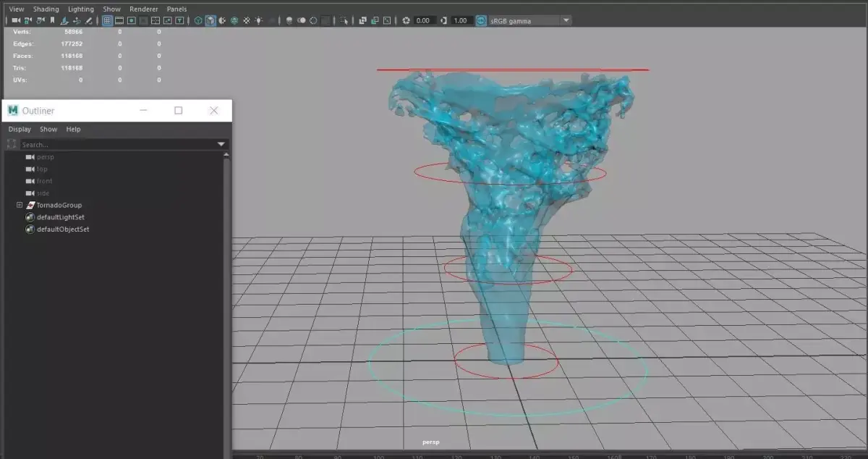Toggle the Resolution Gate display

[x=132, y=20]
